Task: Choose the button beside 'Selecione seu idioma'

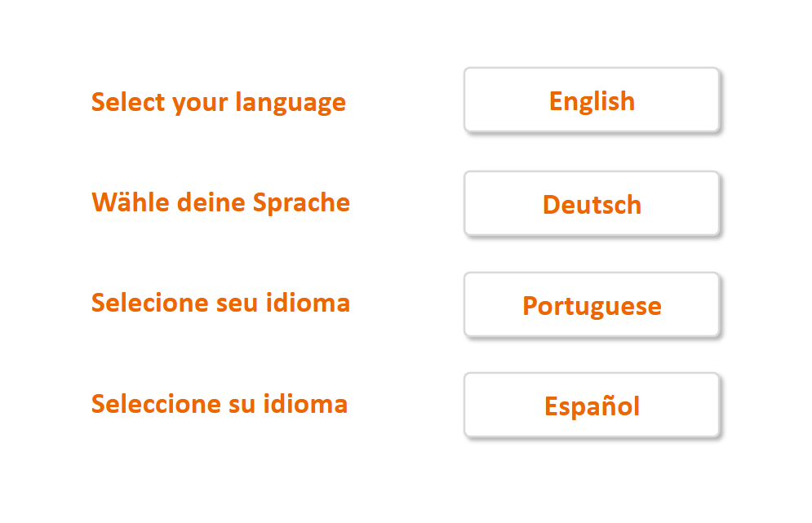Action: [x=592, y=305]
